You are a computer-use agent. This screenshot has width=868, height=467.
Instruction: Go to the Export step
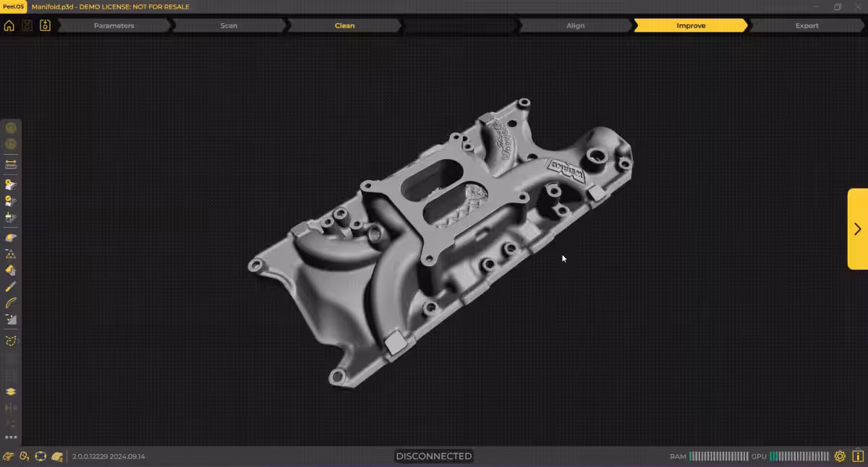807,26
